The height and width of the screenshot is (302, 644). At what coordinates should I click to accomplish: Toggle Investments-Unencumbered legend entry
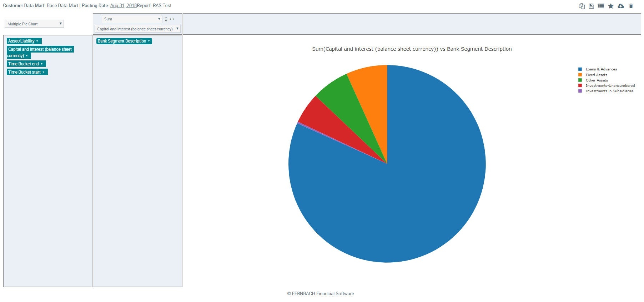[610, 86]
